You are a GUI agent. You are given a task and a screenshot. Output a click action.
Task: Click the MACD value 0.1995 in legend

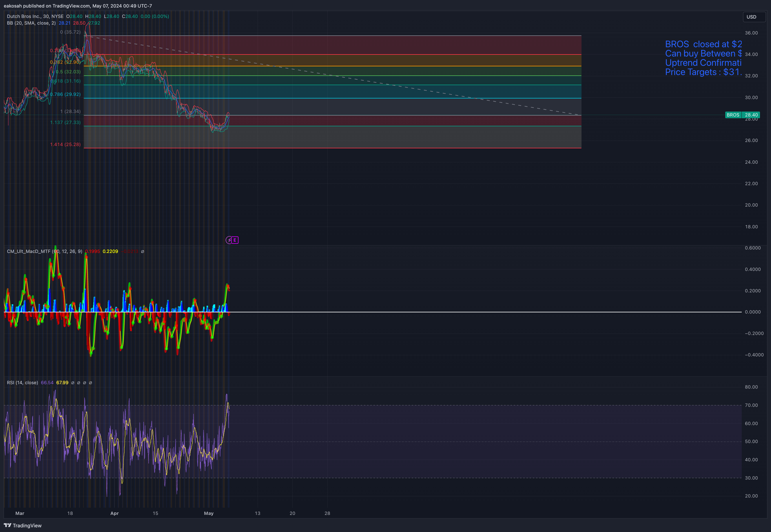coord(92,251)
